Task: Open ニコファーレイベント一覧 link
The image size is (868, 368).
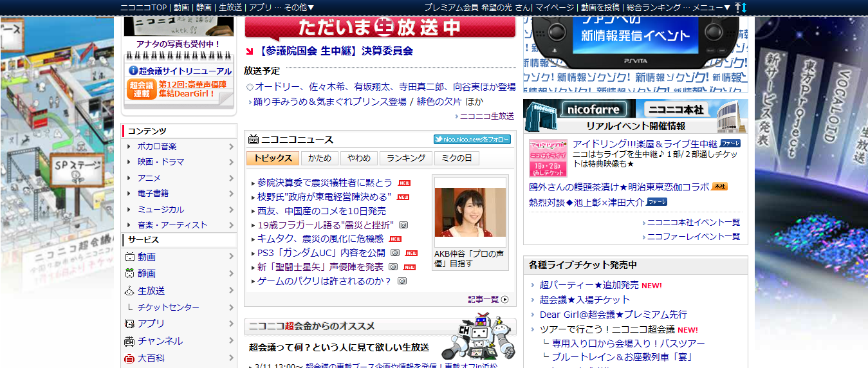Action: (x=694, y=237)
